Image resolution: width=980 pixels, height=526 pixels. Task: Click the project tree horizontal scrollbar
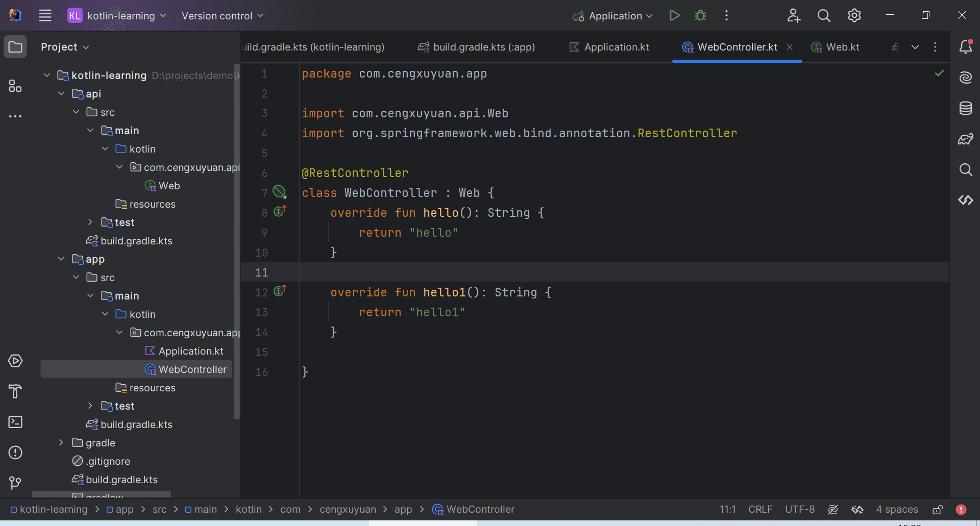(x=102, y=494)
